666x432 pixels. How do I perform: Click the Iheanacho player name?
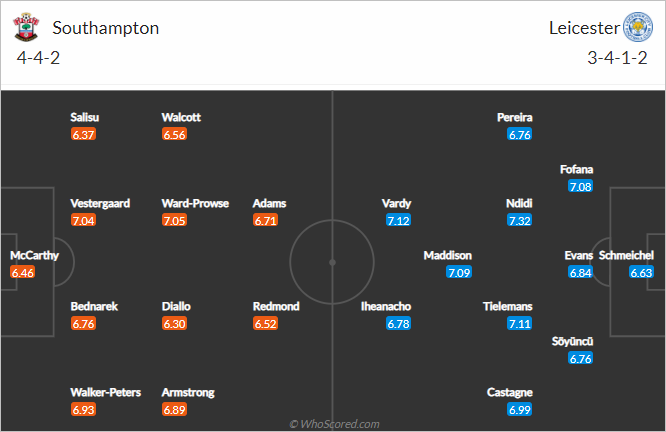click(x=386, y=306)
